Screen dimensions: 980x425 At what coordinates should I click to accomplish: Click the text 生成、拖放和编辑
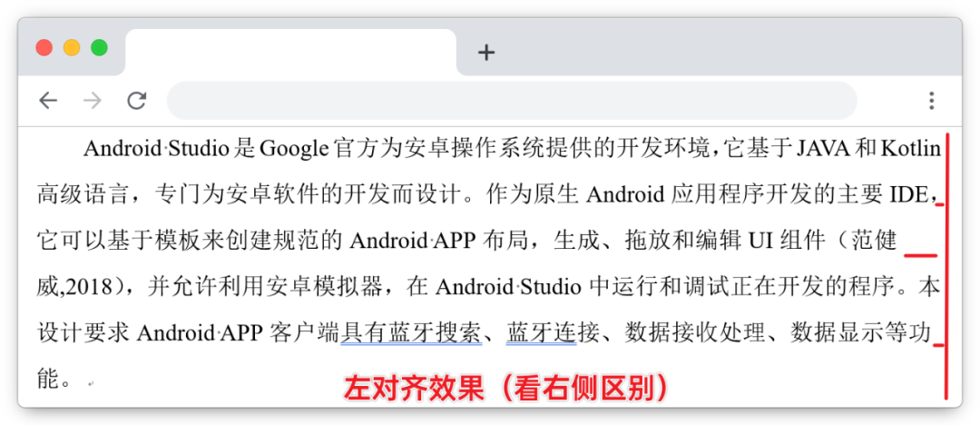pos(646,241)
